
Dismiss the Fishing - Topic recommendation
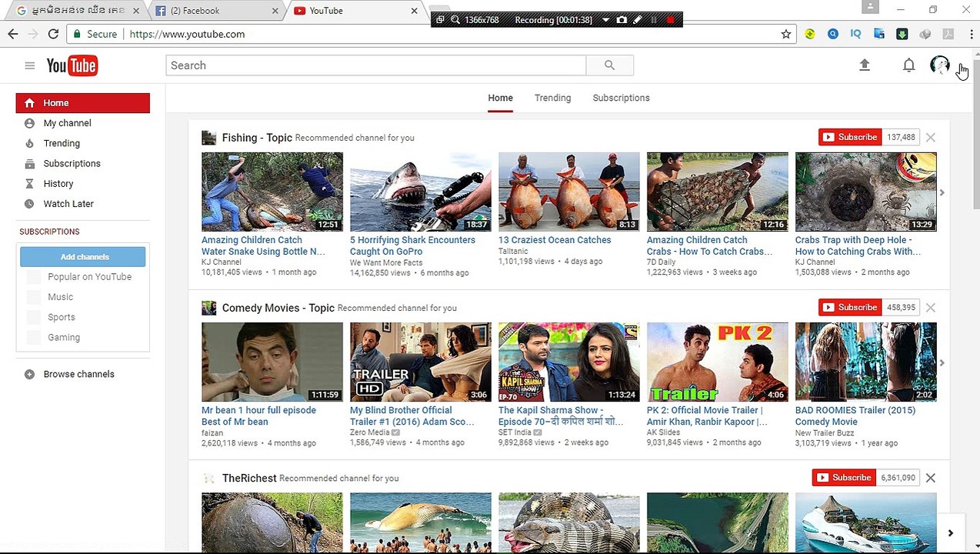pyautogui.click(x=930, y=137)
